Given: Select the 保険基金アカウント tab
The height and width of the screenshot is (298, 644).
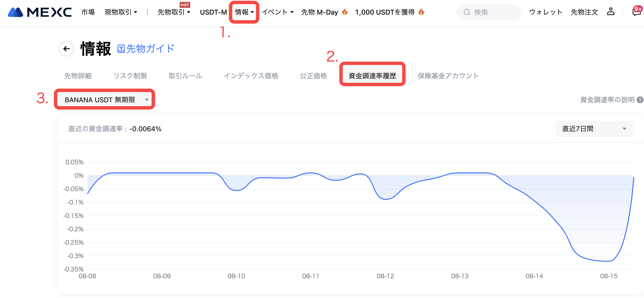Looking at the screenshot, I should pyautogui.click(x=448, y=75).
